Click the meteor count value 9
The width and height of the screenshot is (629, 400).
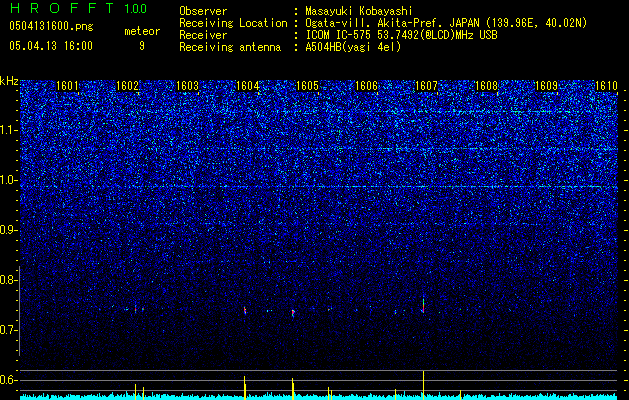click(142, 46)
